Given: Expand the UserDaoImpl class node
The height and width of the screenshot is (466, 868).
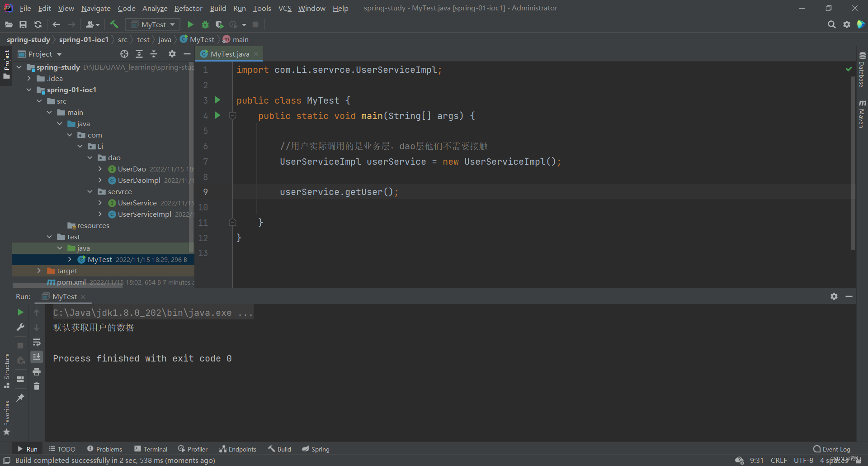Looking at the screenshot, I should coord(100,180).
